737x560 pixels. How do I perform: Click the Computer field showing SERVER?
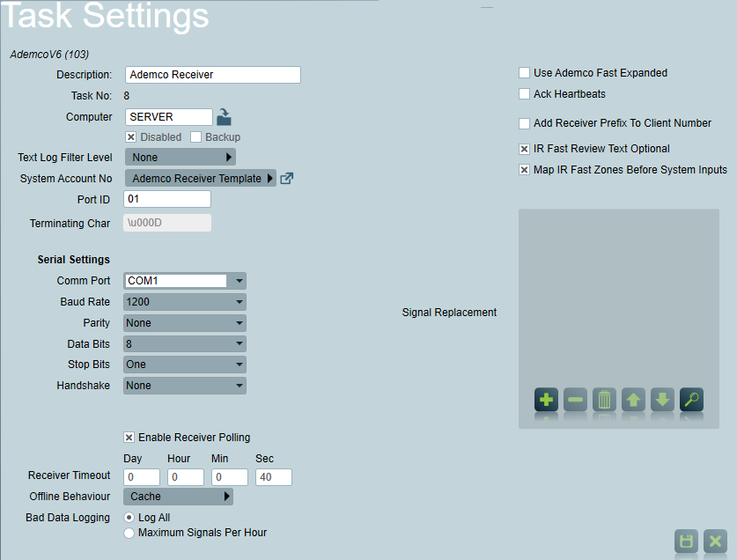[x=169, y=117]
